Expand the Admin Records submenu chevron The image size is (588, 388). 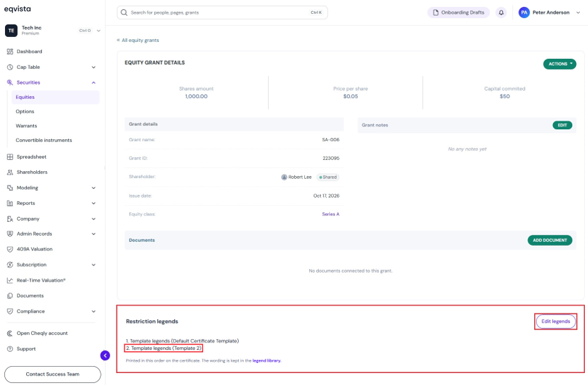tap(94, 235)
